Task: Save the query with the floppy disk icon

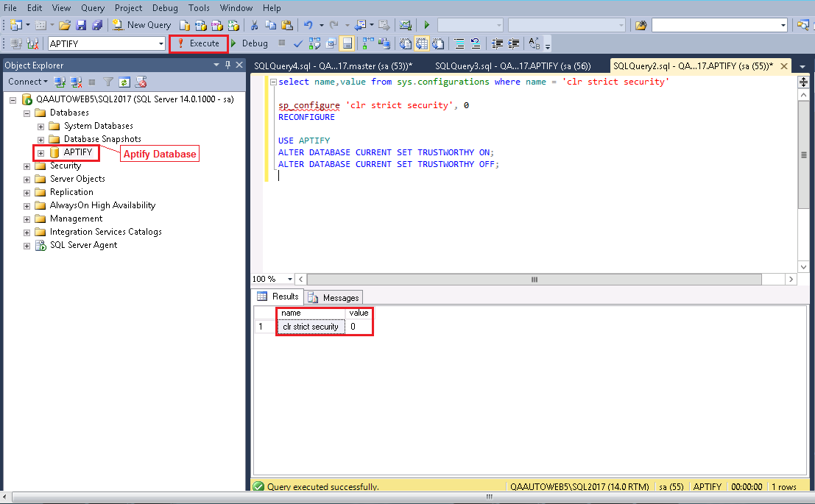Action: coord(80,25)
